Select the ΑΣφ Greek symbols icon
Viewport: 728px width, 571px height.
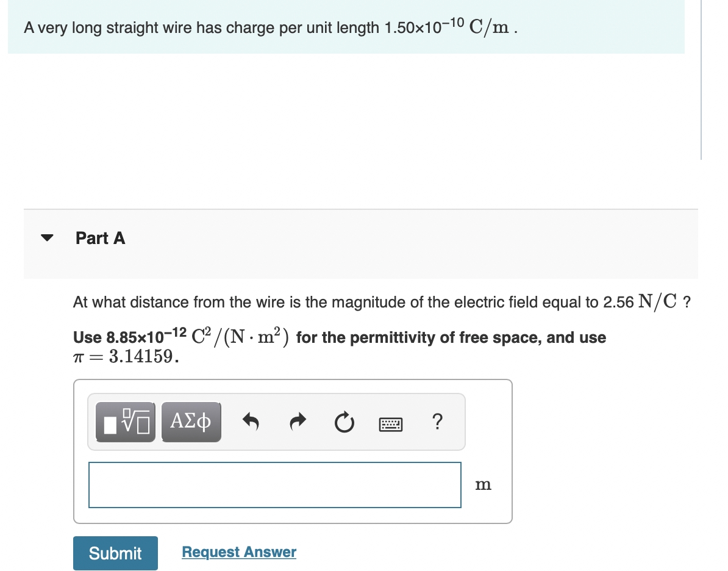191,421
